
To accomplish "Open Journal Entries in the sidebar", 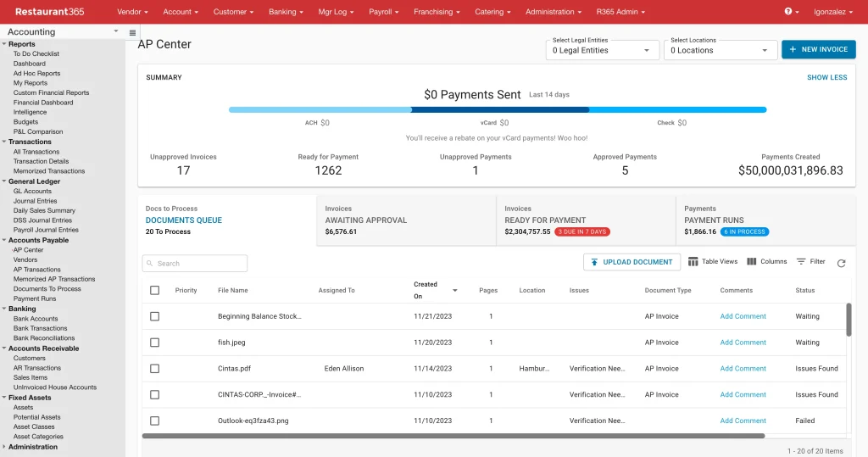I will 35,201.
